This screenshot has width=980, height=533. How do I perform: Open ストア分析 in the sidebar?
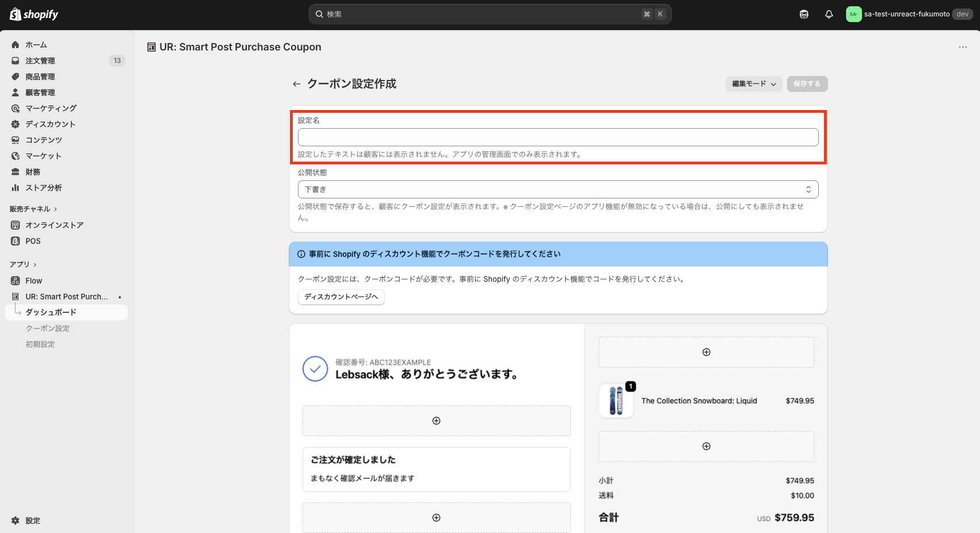click(x=44, y=188)
